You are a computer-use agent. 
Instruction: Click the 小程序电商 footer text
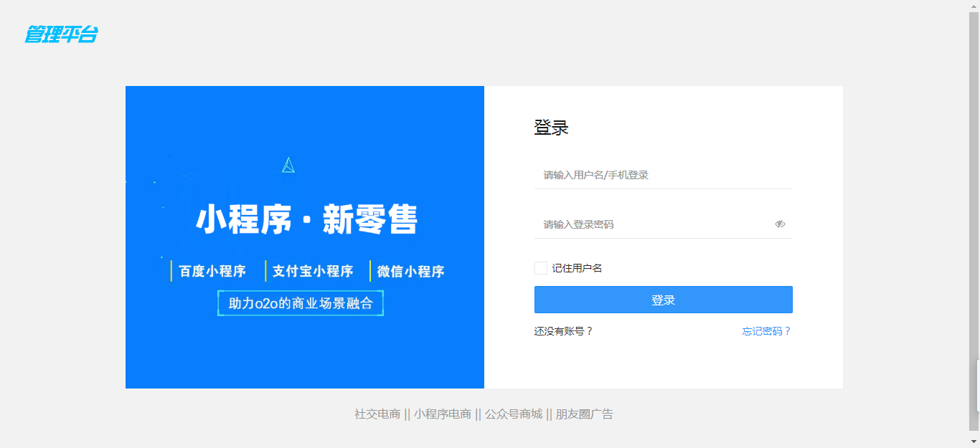(443, 414)
